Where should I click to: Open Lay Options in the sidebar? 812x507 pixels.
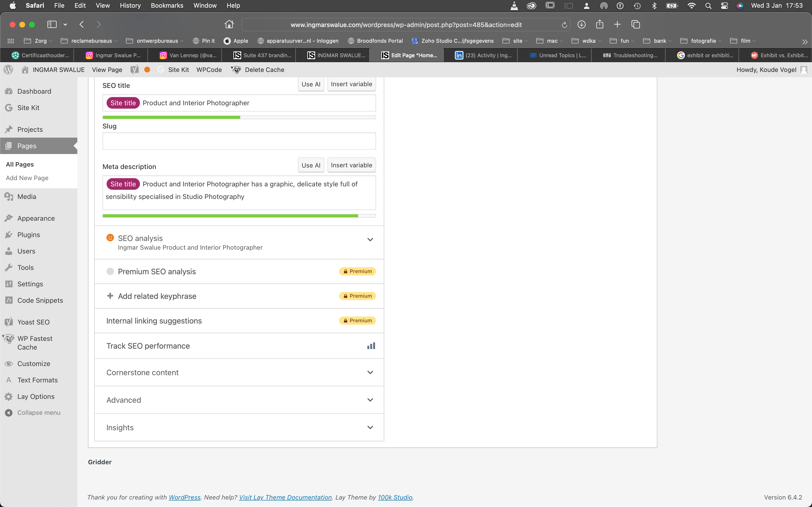(36, 396)
